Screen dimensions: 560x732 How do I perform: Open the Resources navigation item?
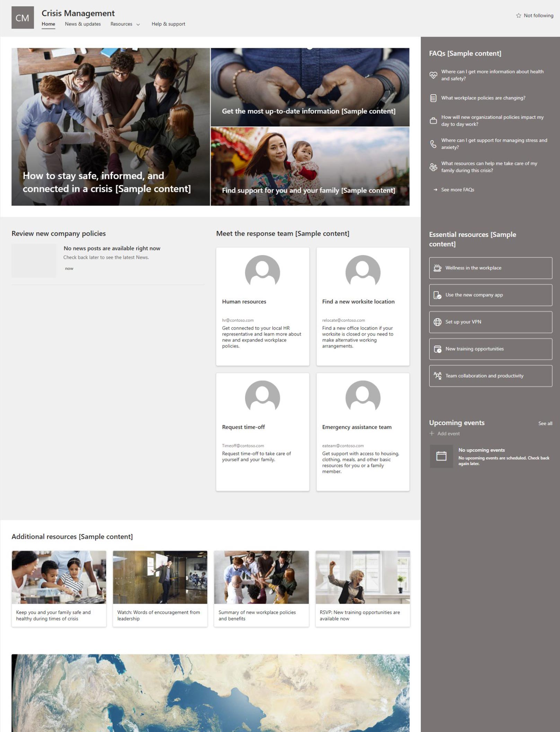pyautogui.click(x=121, y=24)
